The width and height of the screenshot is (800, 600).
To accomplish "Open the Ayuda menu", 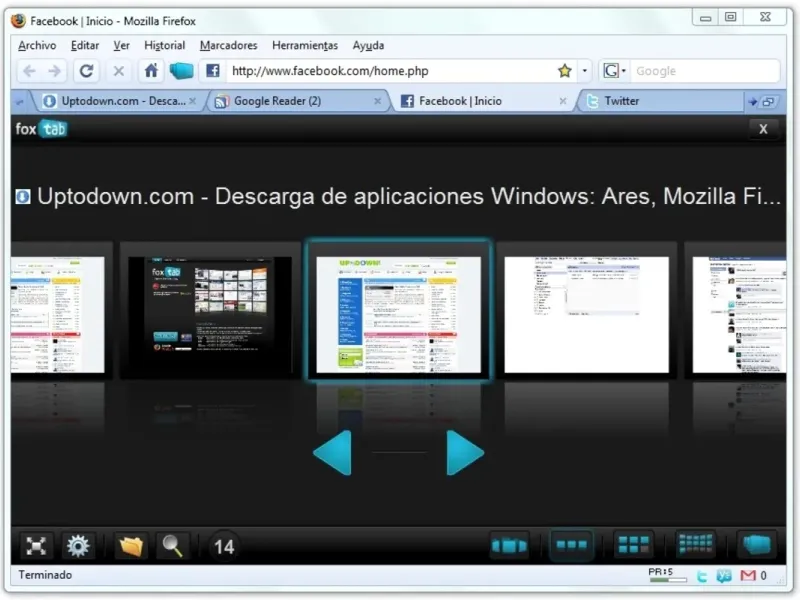I will (x=368, y=45).
